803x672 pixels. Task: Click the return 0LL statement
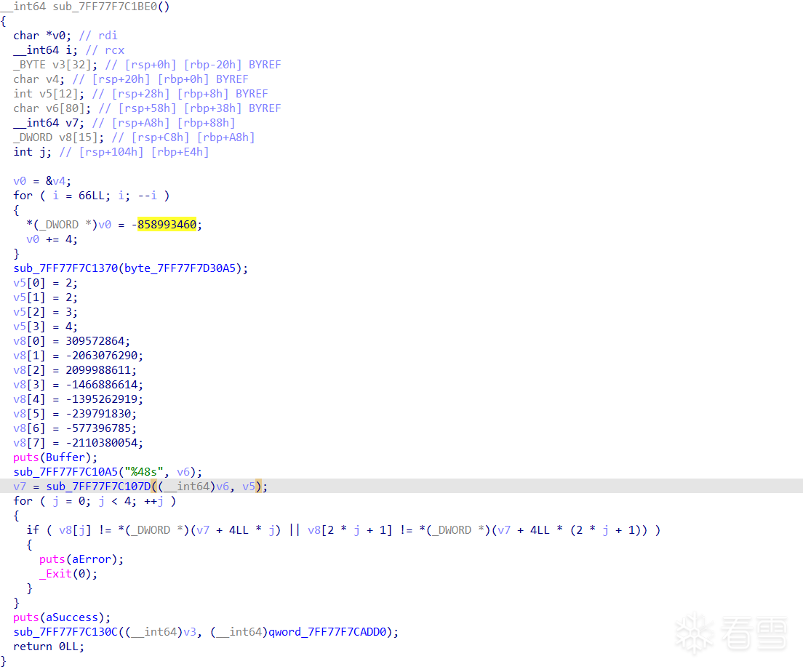49,647
